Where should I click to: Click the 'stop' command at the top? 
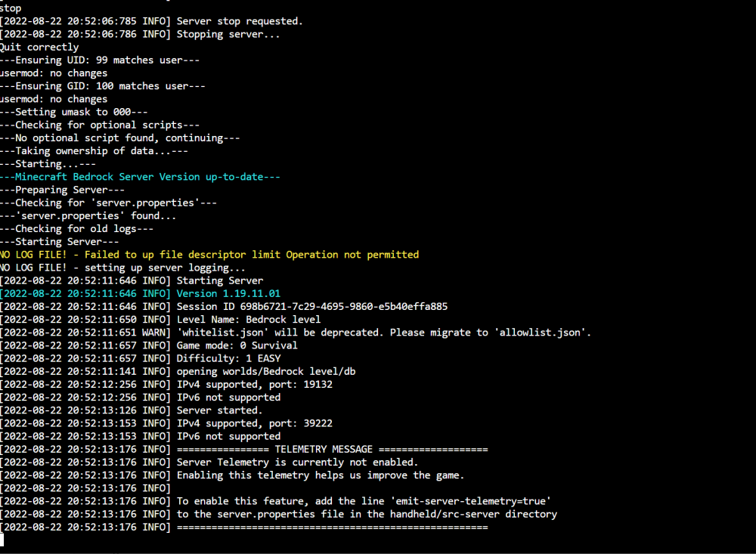click(x=11, y=8)
